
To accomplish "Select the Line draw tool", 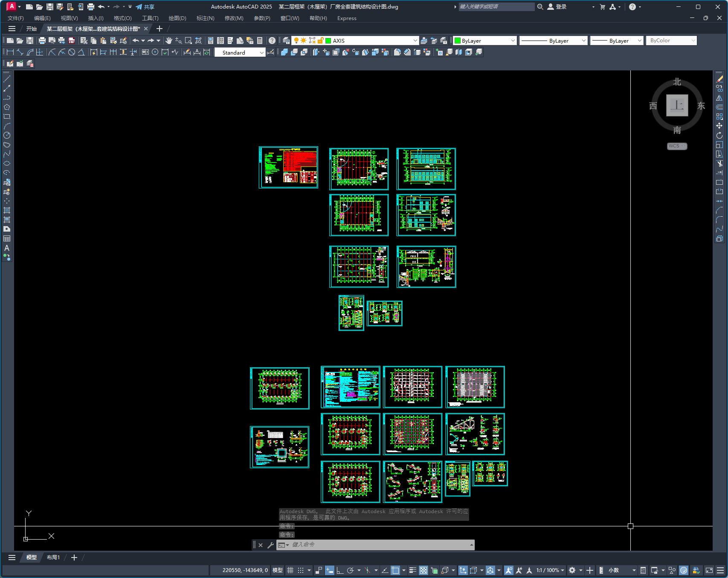I will point(7,79).
